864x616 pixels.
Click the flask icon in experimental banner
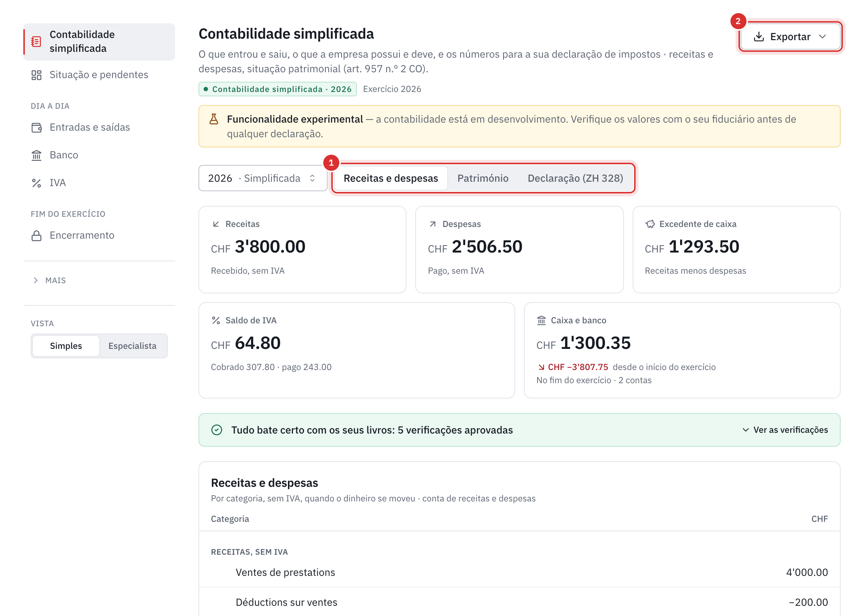tap(214, 119)
